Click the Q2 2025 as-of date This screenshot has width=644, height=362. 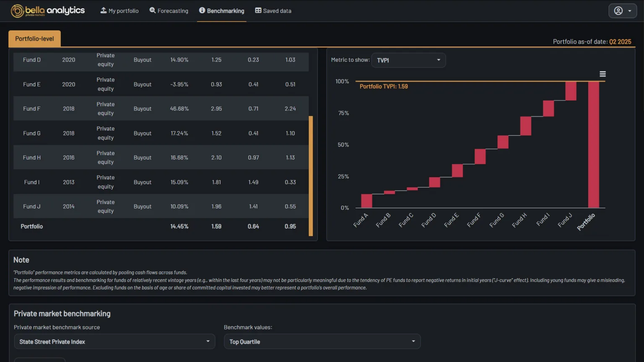pos(620,41)
